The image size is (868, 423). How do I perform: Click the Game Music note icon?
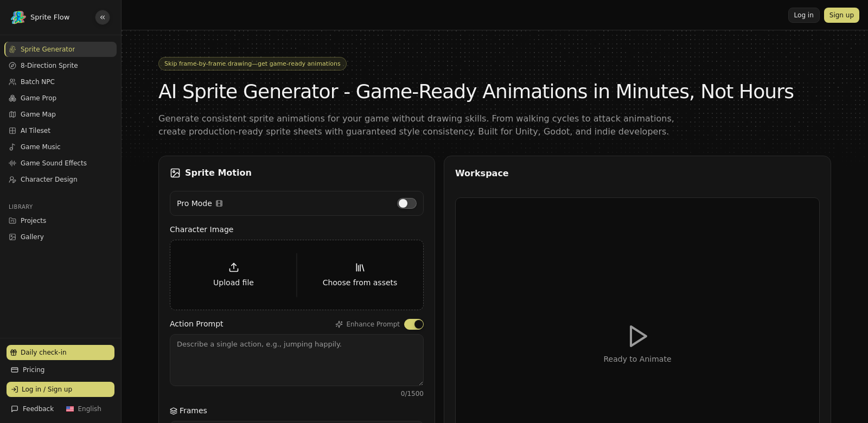(12, 147)
